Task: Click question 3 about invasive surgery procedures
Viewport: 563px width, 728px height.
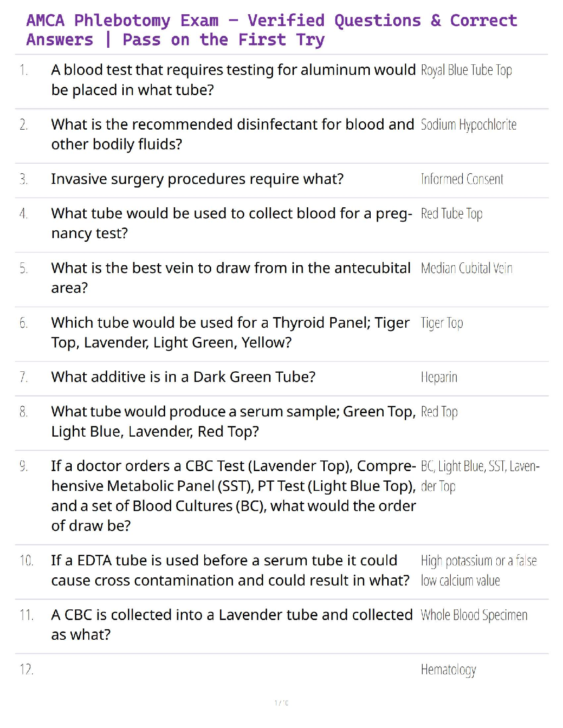Action: click(197, 179)
